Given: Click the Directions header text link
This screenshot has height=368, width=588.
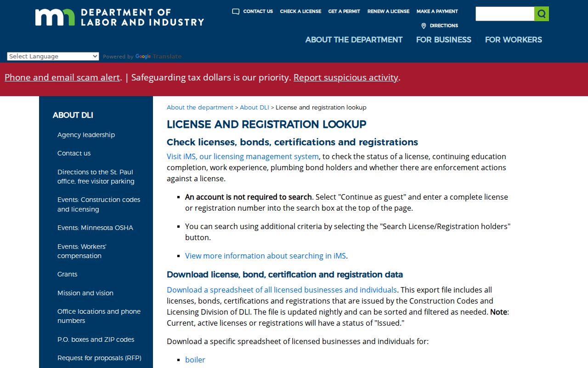Looking at the screenshot, I should (x=444, y=26).
